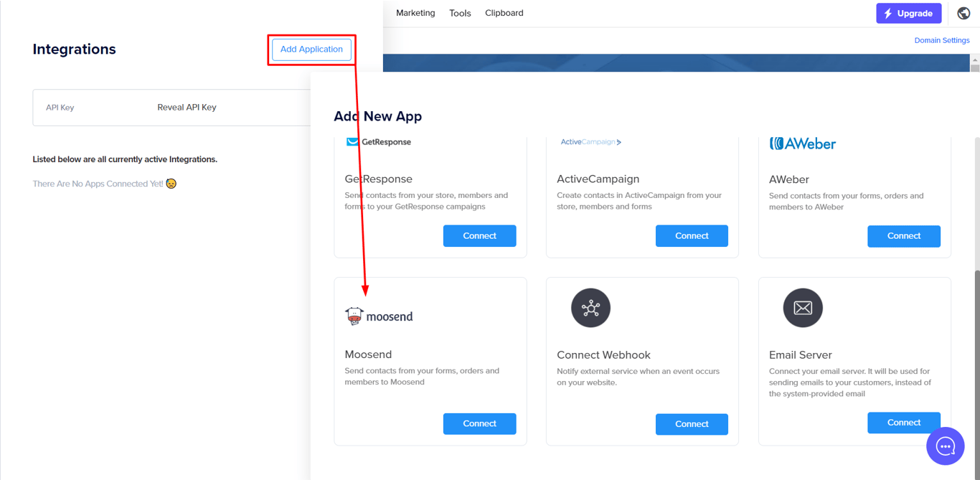Click the GetResponse card title
980x480 pixels.
[x=378, y=179]
